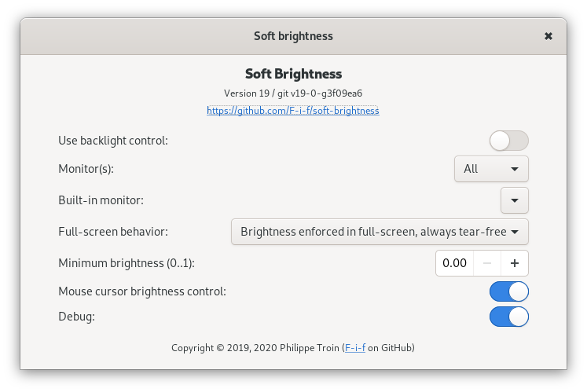Click the "Use backlight control:" label
The image size is (587, 392).
tap(113, 141)
